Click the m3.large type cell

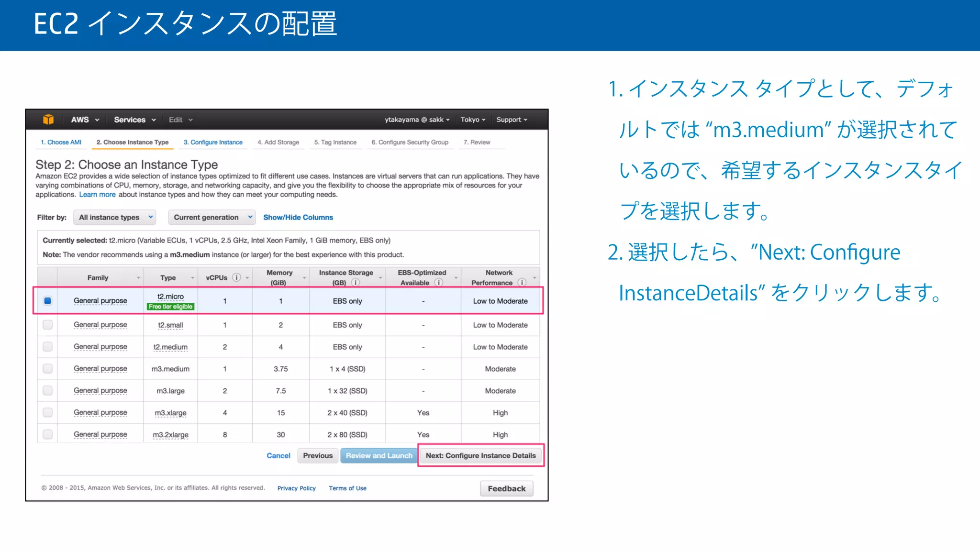point(170,391)
